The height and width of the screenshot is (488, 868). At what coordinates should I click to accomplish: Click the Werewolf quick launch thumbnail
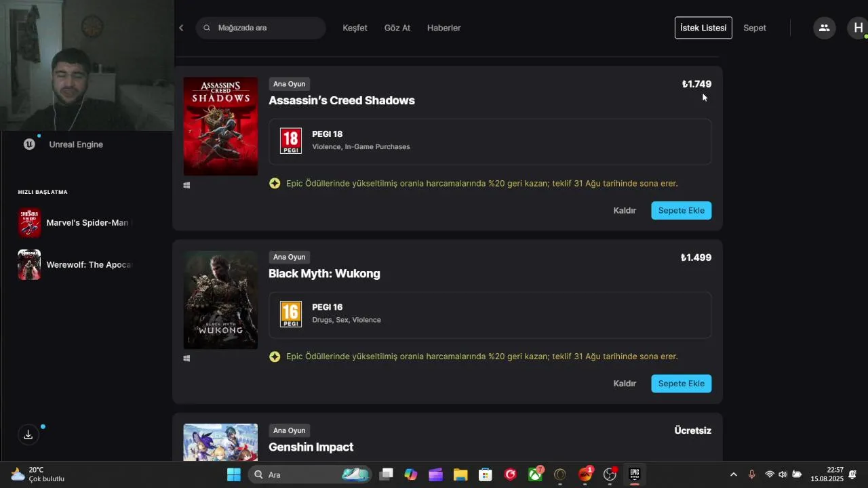point(29,265)
